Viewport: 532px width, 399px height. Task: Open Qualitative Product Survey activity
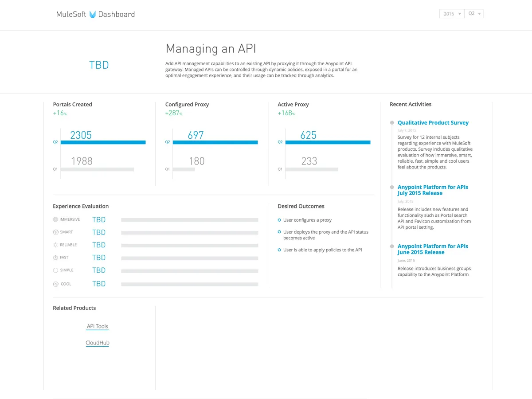(x=433, y=123)
